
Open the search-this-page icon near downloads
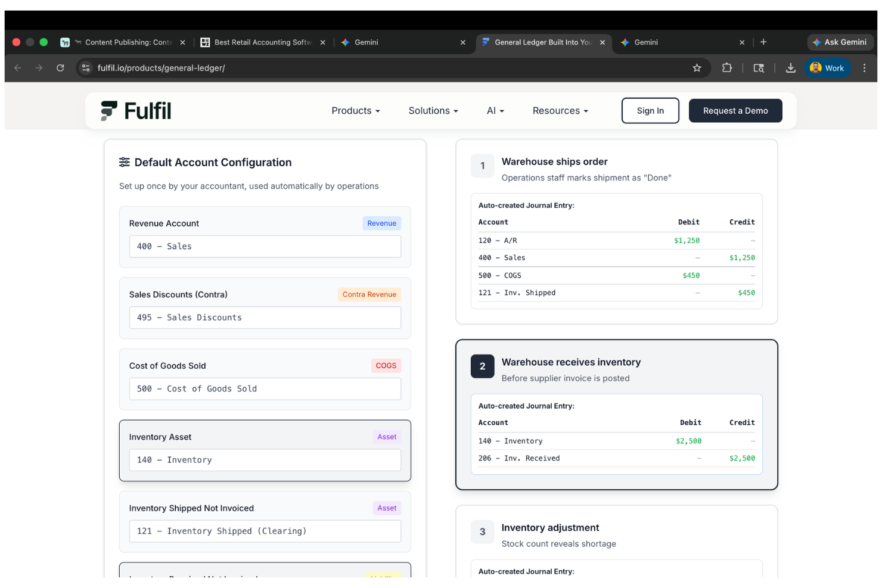759,68
